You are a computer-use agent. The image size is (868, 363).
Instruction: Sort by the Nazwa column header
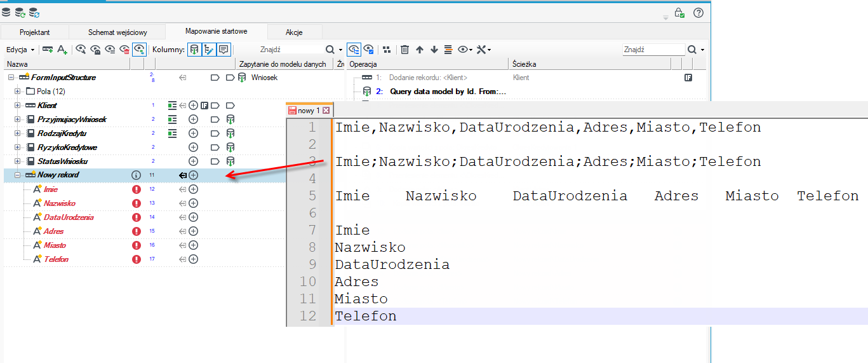point(67,64)
